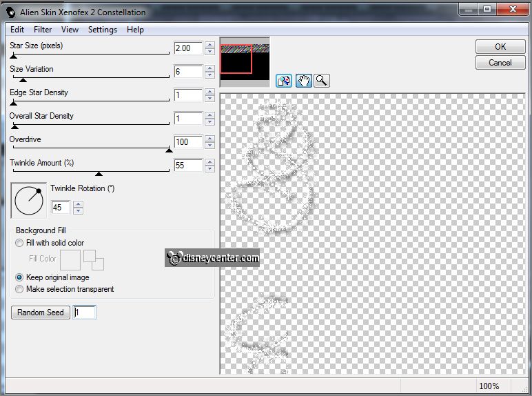Click the Random Seed number field

coord(85,313)
